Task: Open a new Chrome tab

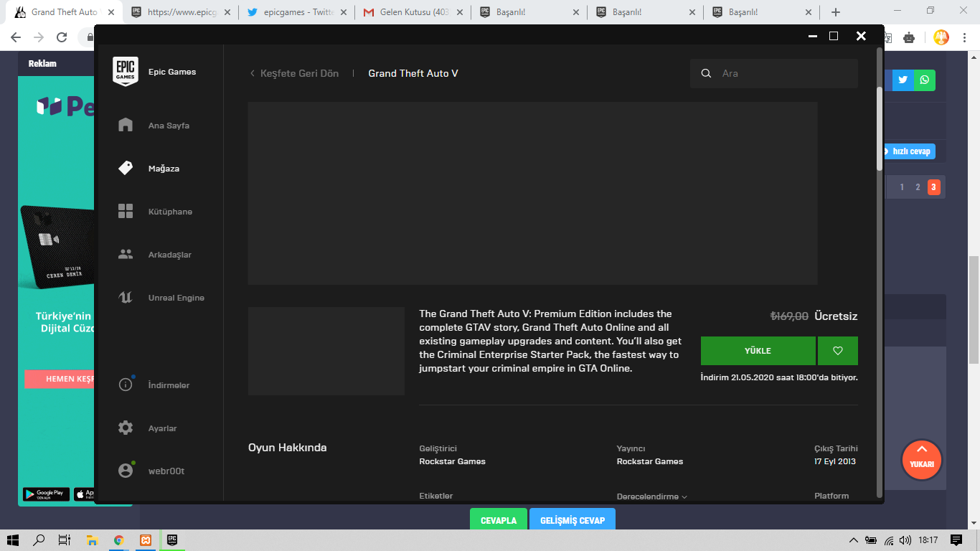Action: point(836,12)
